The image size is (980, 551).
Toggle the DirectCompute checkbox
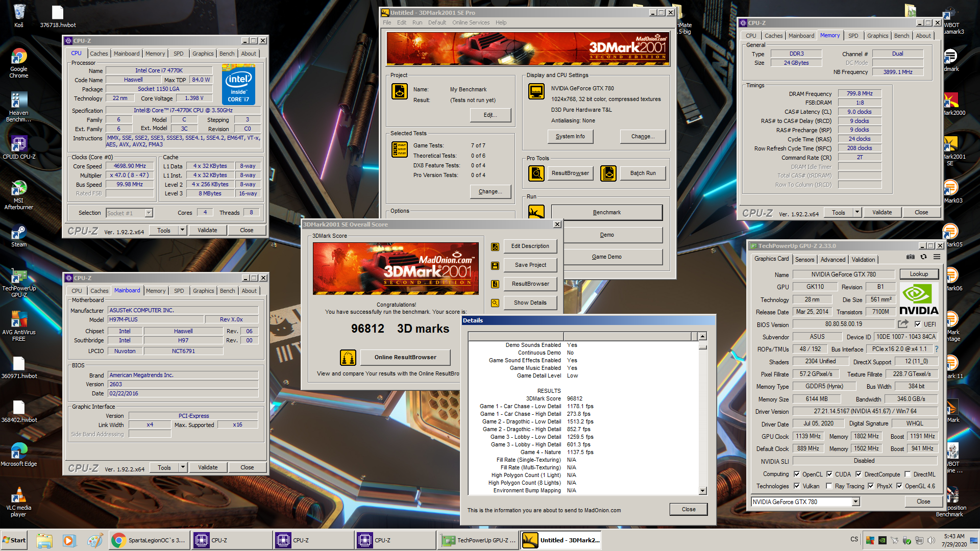tap(859, 474)
